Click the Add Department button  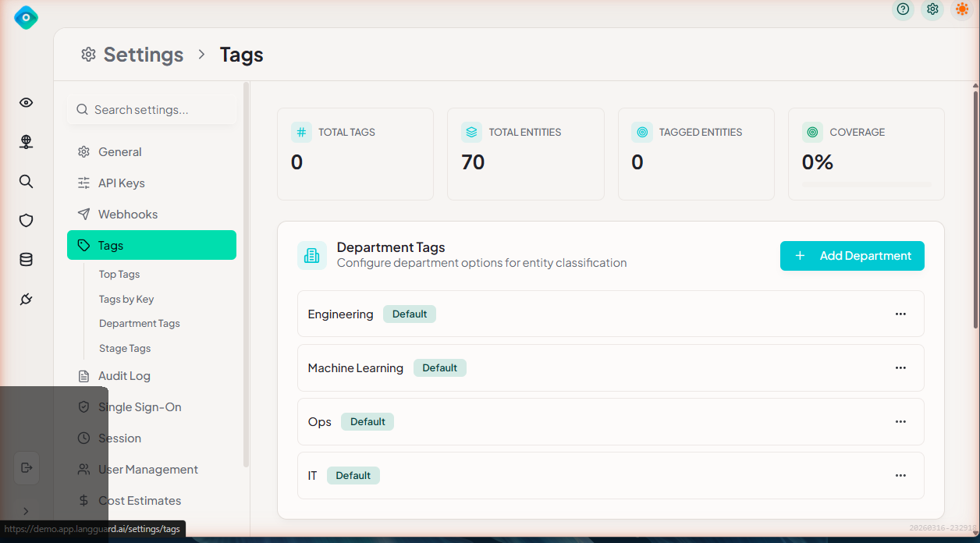point(852,256)
